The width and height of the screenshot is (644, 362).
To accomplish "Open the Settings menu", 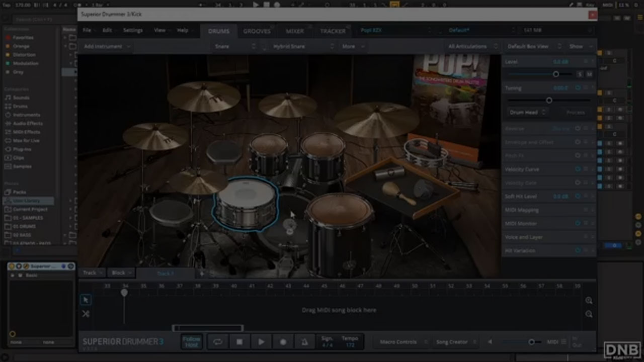I will coord(133,30).
